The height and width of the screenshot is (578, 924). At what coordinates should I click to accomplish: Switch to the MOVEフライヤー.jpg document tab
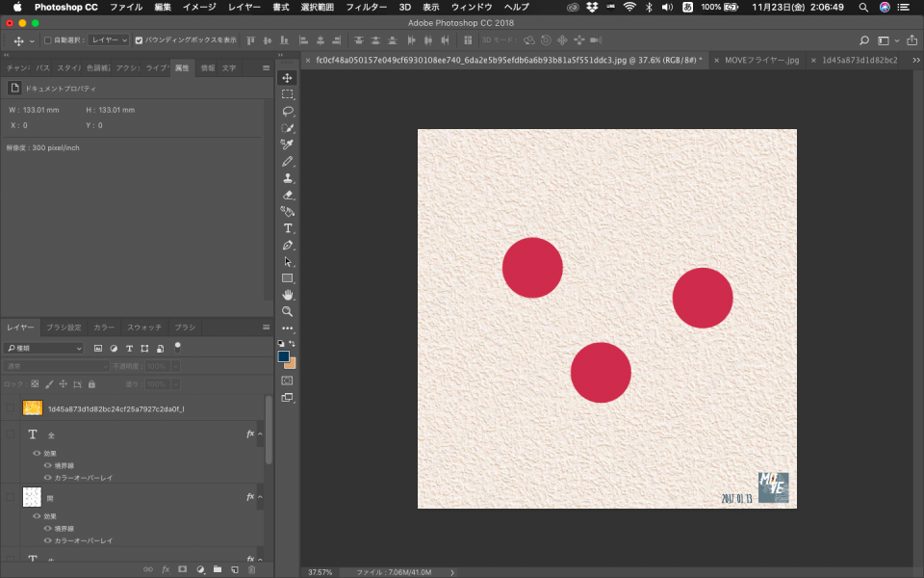coord(761,60)
